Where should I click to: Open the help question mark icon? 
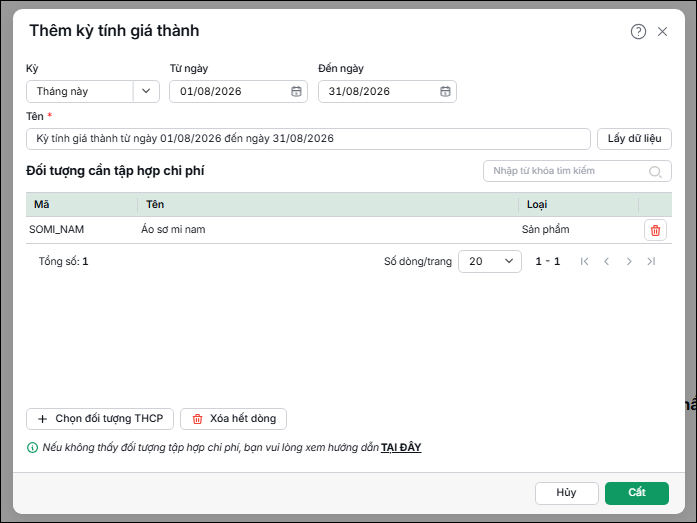638,32
